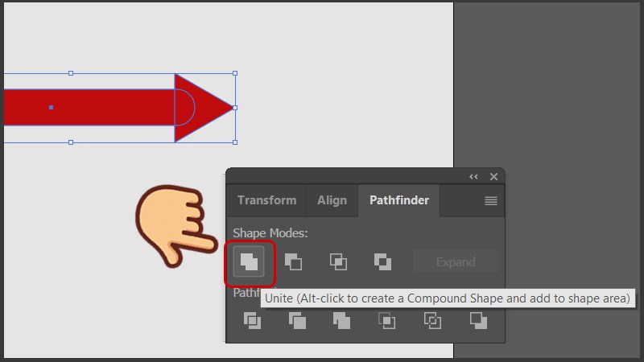Click the bottom-right bounding box handle

[x=235, y=142]
